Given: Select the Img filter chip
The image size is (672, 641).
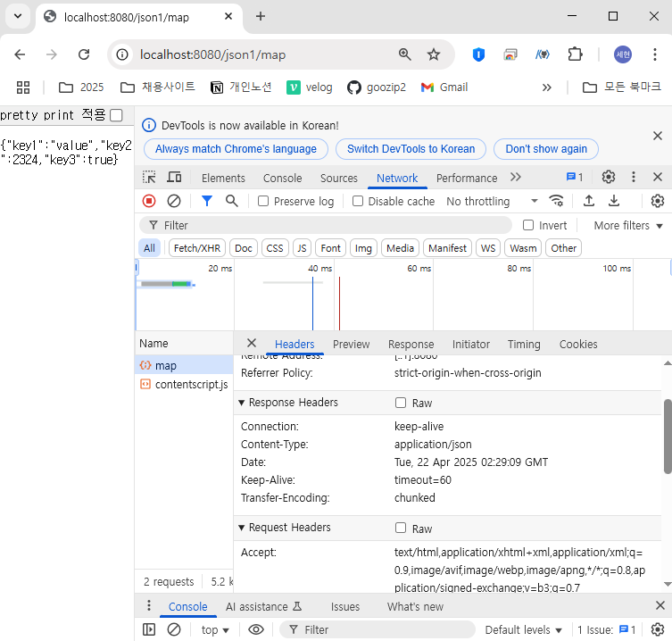Looking at the screenshot, I should (363, 248).
